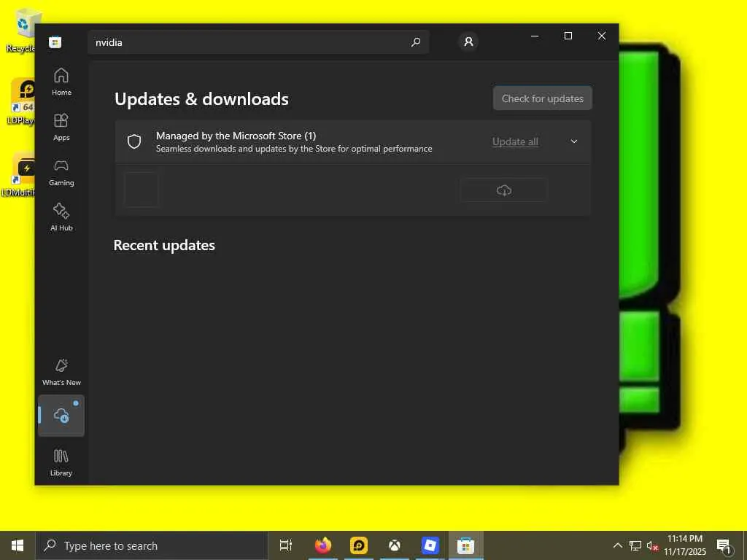Click the cloud download button for pending app
This screenshot has height=560, width=747.
503,190
